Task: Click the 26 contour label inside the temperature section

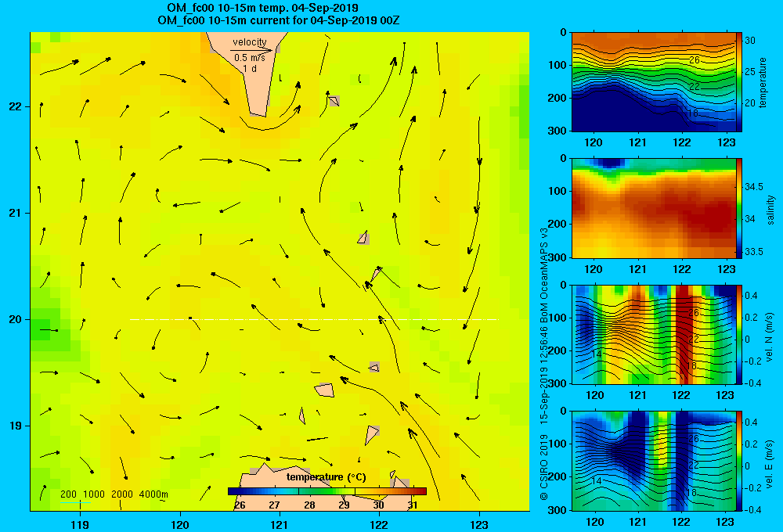Action: click(x=694, y=60)
